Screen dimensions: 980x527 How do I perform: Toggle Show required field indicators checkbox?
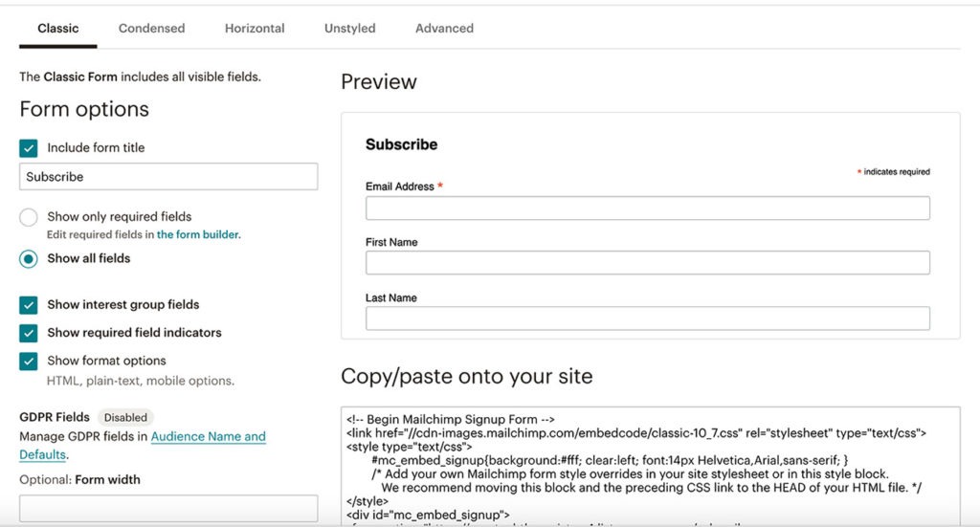28,333
